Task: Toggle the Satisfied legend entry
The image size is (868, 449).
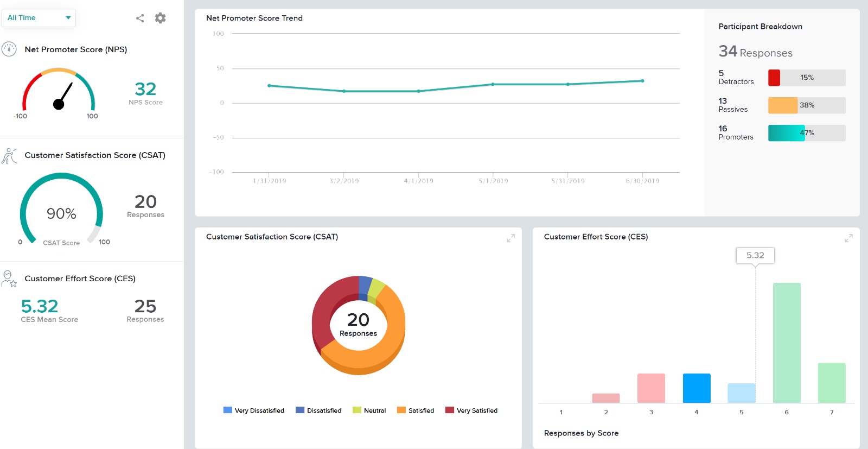Action: point(415,410)
